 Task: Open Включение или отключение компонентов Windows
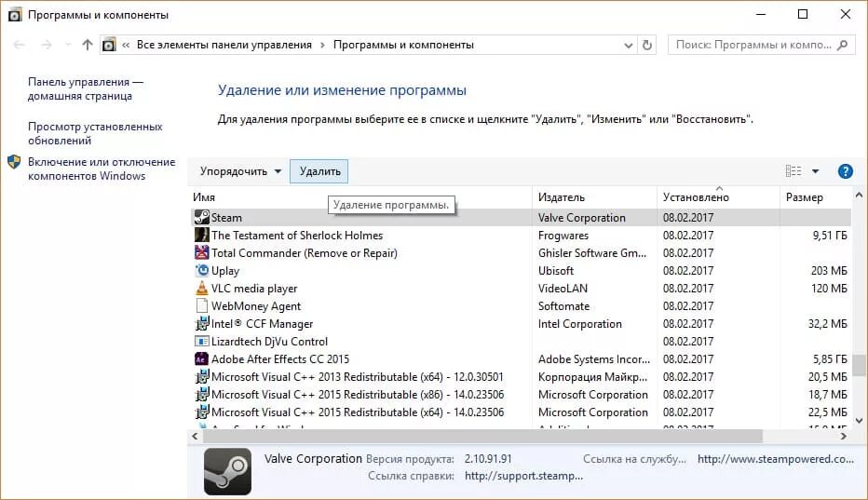(x=102, y=169)
